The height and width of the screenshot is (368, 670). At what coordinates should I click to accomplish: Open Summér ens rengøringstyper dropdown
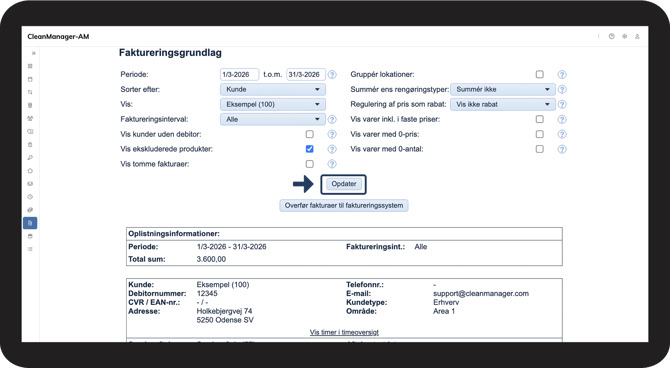point(503,89)
